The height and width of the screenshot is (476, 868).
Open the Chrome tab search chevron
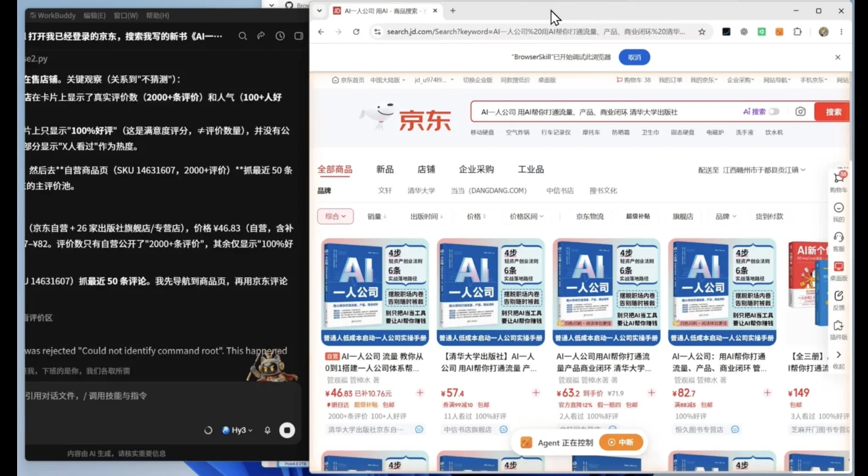click(x=319, y=10)
